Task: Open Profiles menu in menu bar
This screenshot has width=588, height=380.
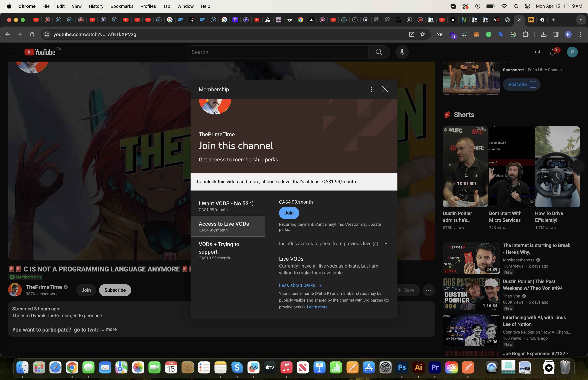Action: [x=148, y=6]
